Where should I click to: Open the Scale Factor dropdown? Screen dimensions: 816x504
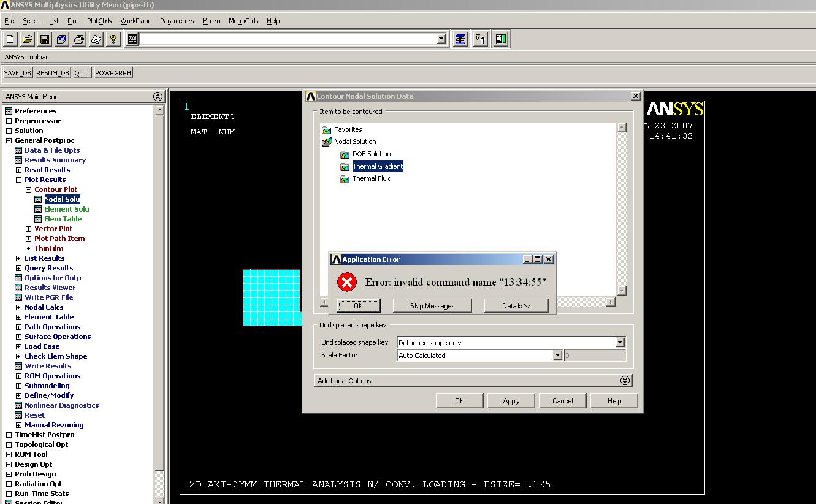click(x=557, y=355)
